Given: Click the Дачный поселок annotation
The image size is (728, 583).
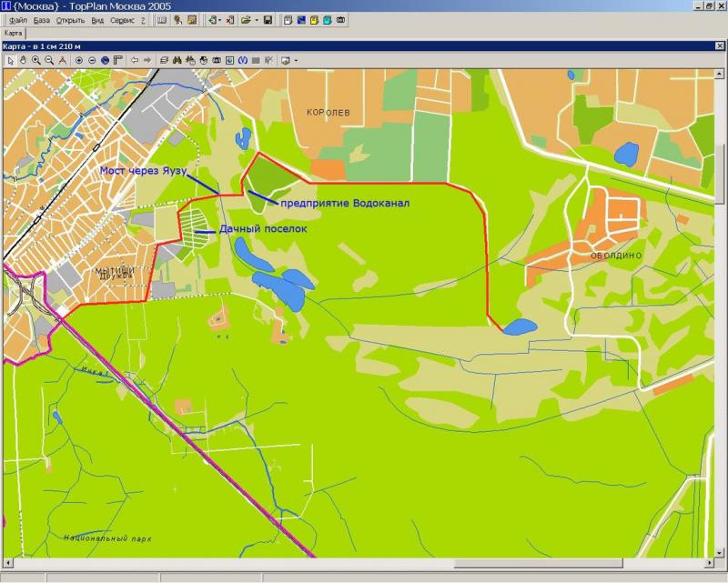Looking at the screenshot, I should [263, 229].
